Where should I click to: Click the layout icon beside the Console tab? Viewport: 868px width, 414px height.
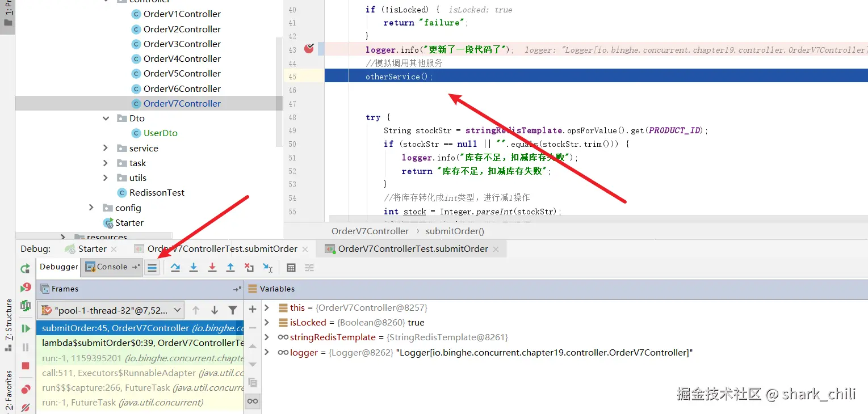[x=136, y=267]
